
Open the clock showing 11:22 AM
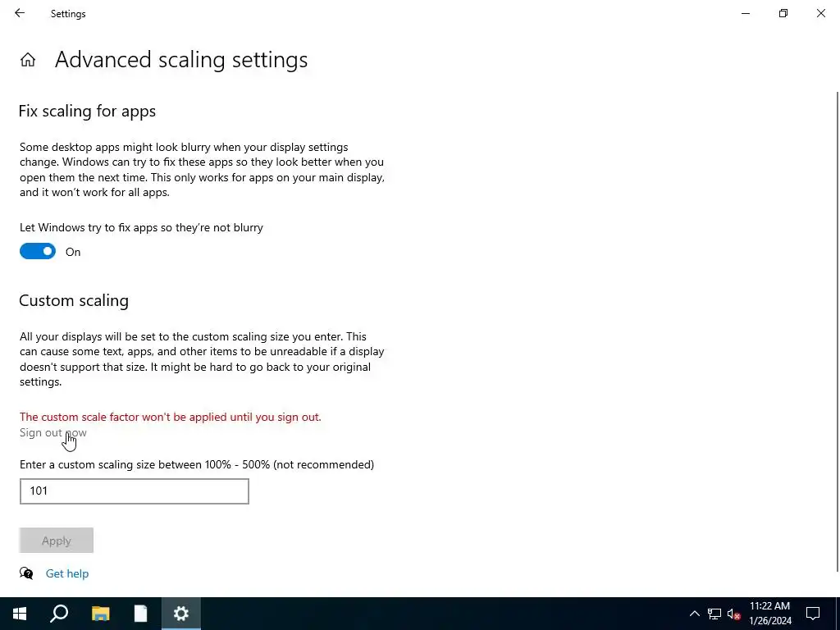(769, 614)
